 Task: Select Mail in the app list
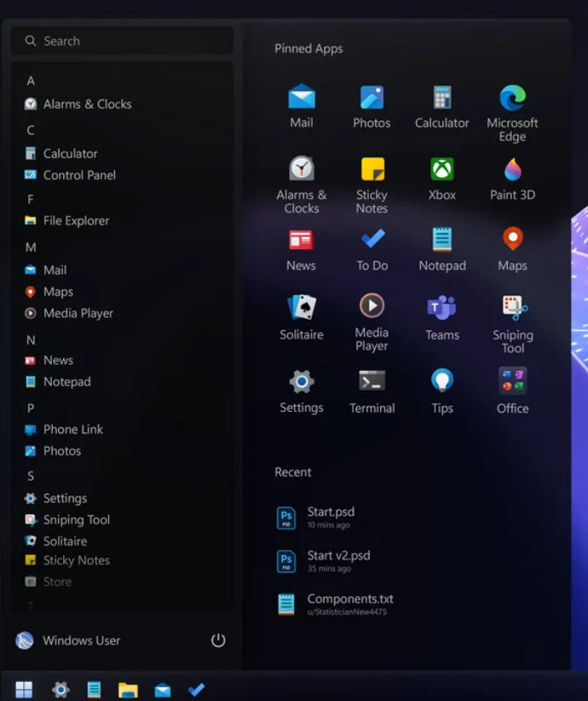45,270
